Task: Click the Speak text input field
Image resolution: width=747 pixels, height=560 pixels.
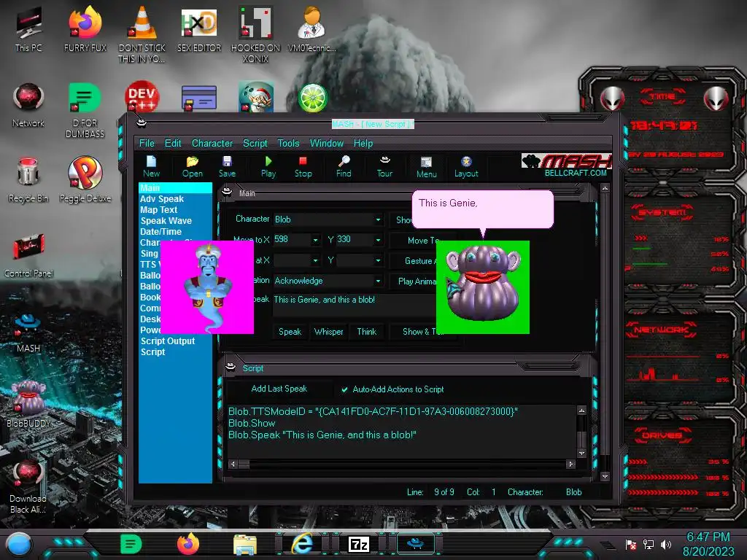Action: click(355, 305)
